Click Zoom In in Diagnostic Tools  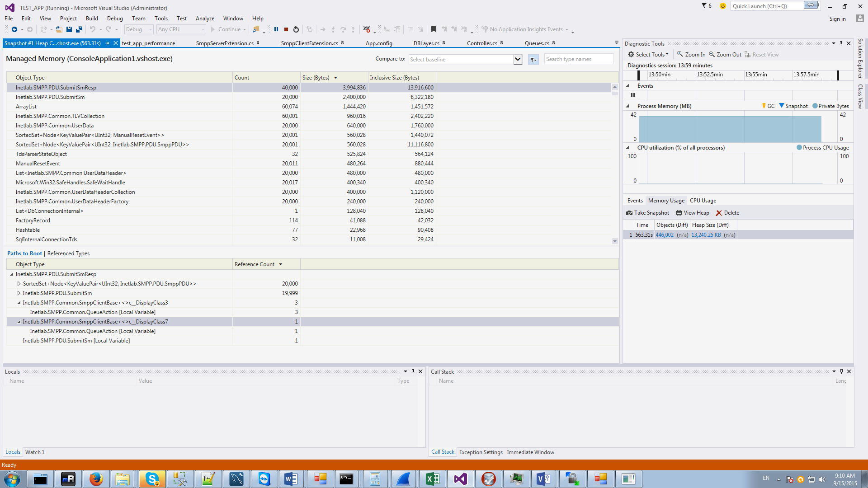click(691, 55)
